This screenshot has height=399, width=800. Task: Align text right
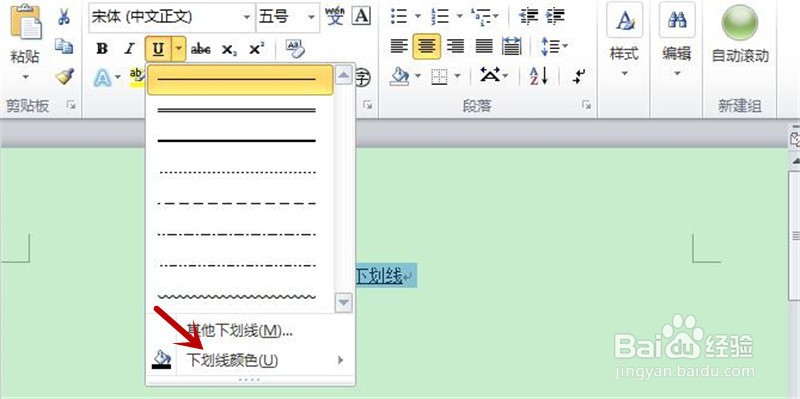[x=455, y=47]
